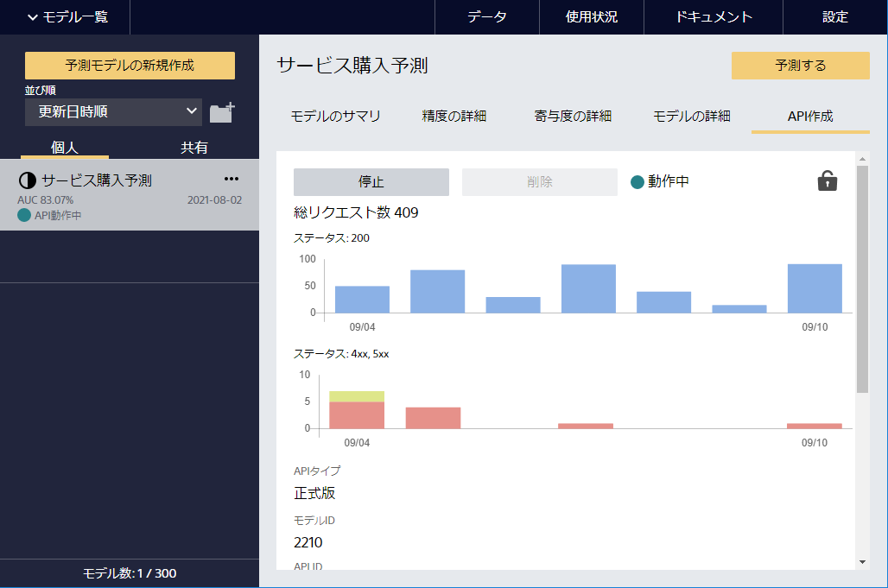The width and height of the screenshot is (888, 588).
Task: Click the unlocked padlock icon
Action: tap(827, 181)
